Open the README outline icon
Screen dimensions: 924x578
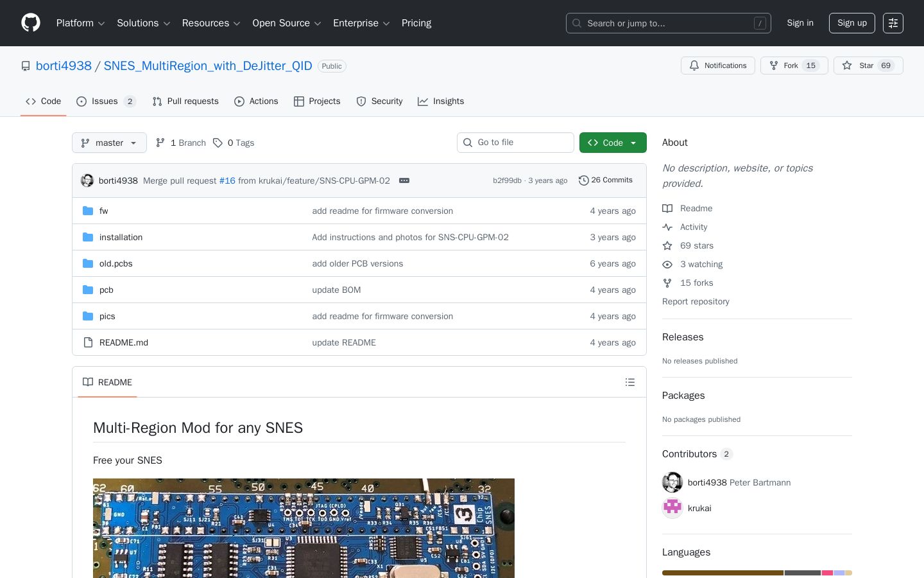pos(630,382)
